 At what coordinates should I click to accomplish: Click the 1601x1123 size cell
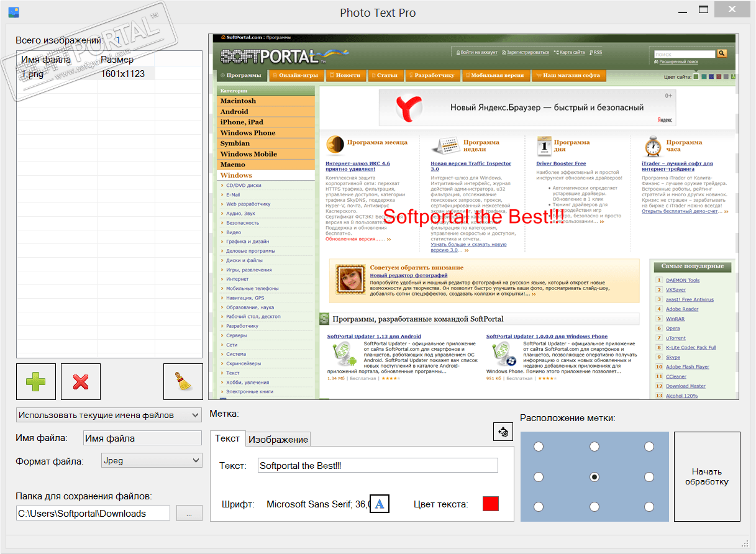click(126, 74)
